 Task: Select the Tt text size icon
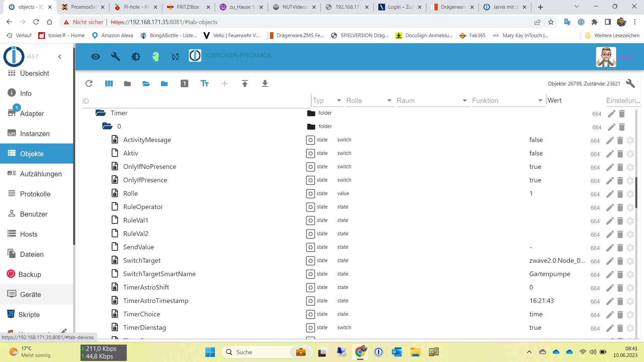(205, 83)
